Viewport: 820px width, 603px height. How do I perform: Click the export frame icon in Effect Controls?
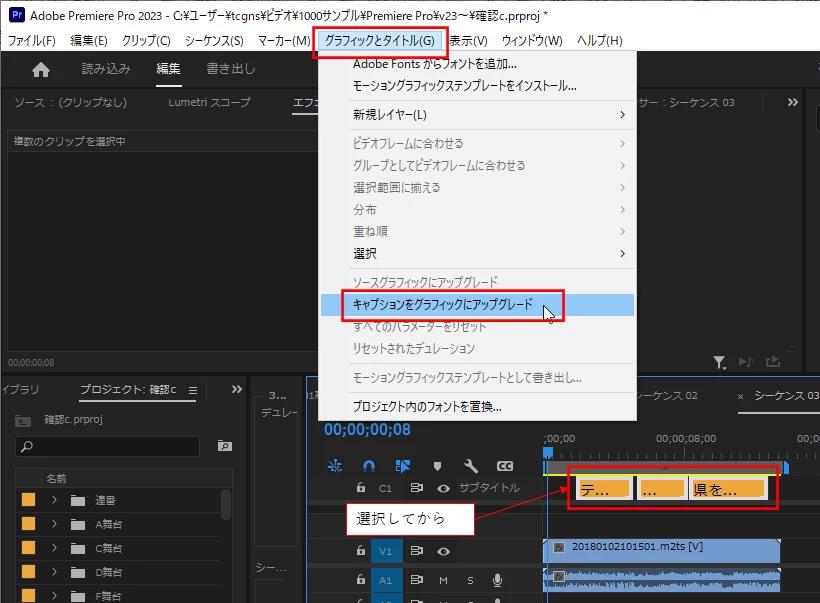tap(772, 361)
